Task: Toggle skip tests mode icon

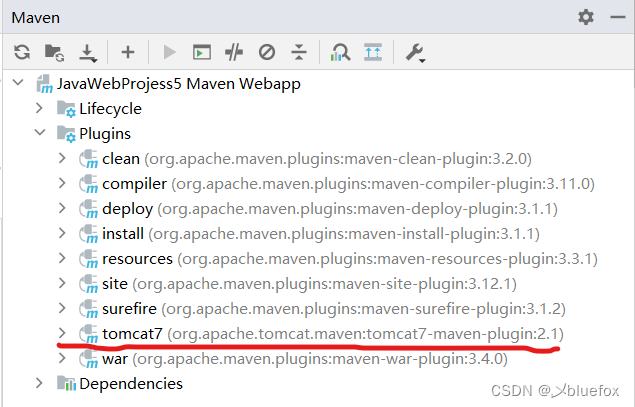Action: pos(267,52)
